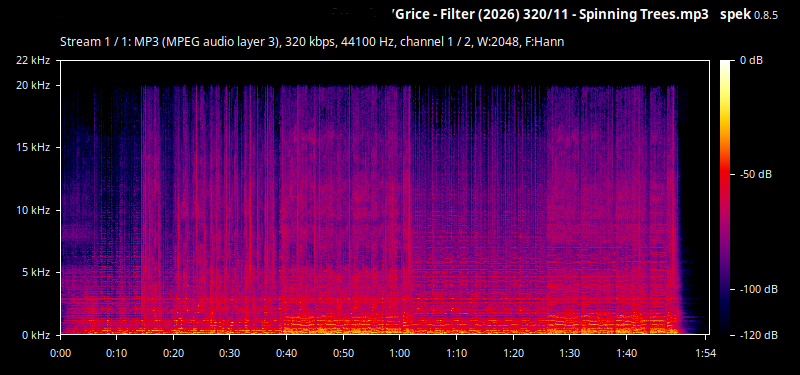Click the '-120 dB' color scale label
The image size is (800, 375).
[758, 335]
